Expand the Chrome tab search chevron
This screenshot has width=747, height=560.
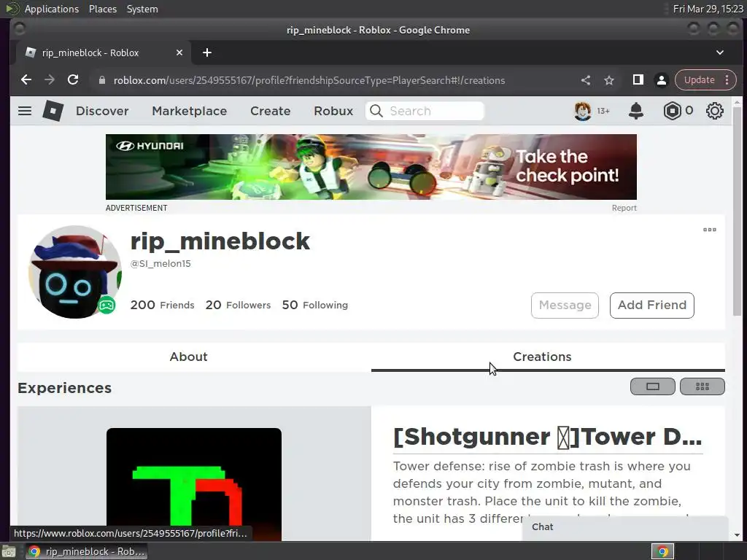[720, 52]
